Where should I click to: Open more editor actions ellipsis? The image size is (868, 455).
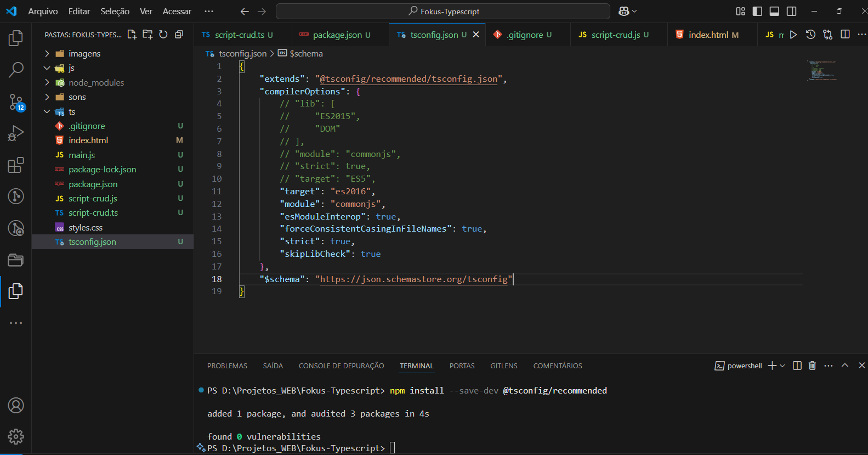861,35
